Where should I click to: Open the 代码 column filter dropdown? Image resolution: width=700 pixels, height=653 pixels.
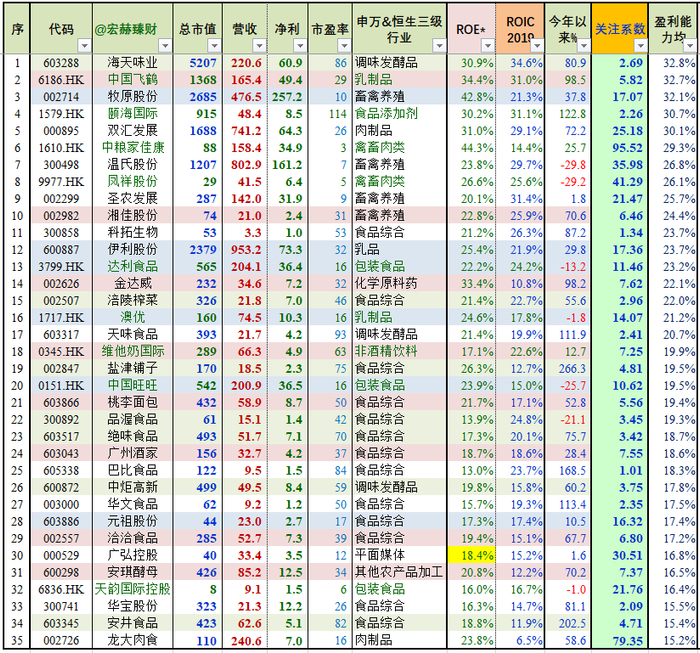click(84, 46)
